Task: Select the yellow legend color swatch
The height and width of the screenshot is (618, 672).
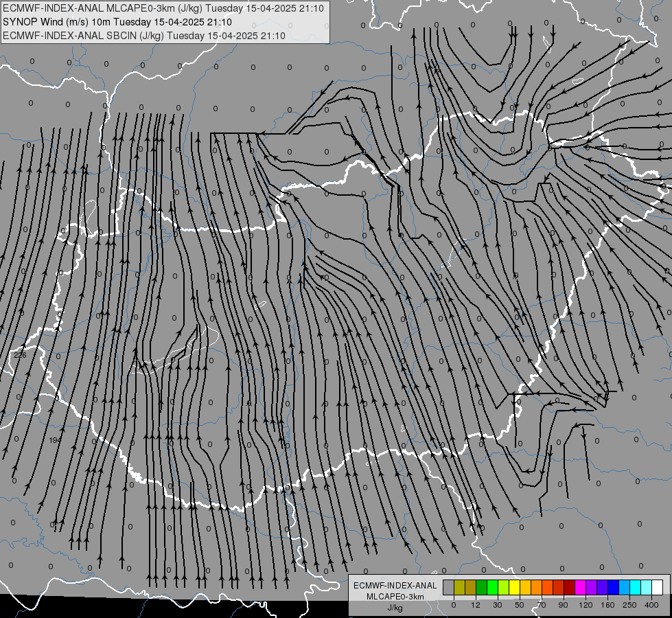Action: (x=514, y=587)
